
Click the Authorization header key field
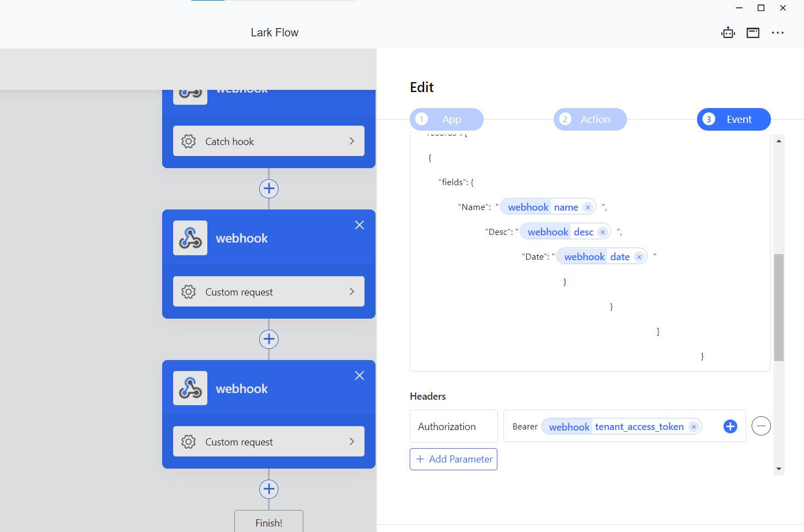(454, 426)
